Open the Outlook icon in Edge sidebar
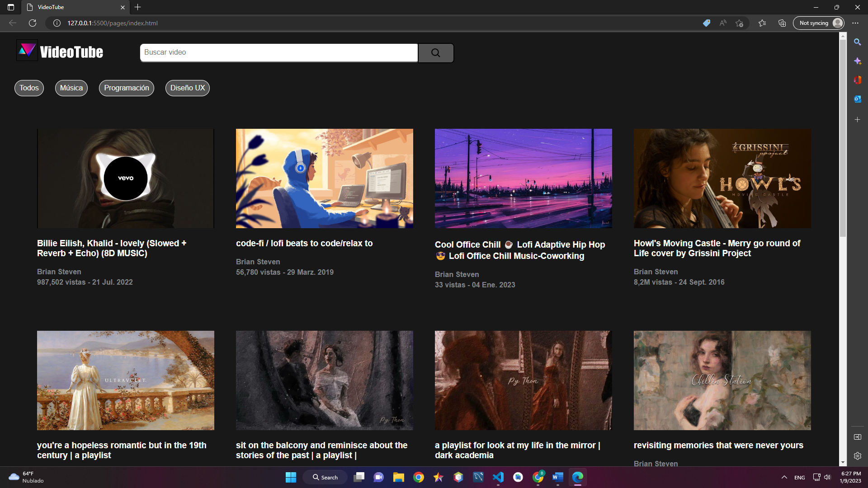868x488 pixels. pos(857,99)
